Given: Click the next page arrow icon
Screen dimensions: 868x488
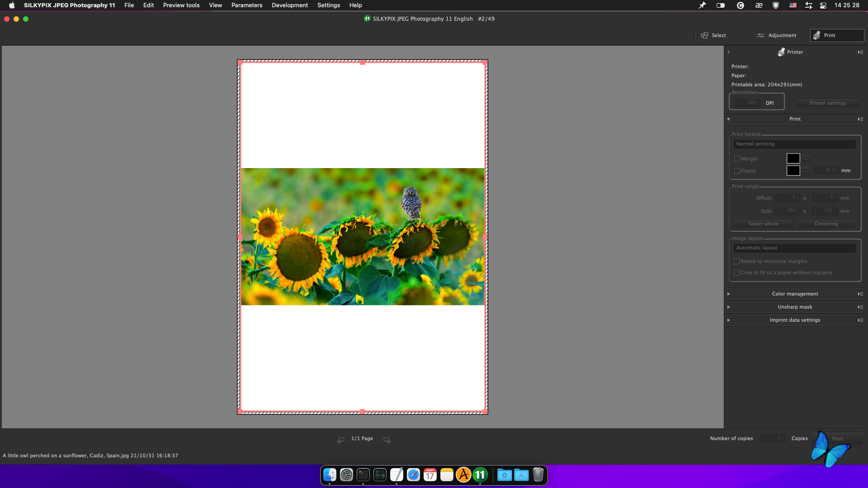Looking at the screenshot, I should pos(387,440).
